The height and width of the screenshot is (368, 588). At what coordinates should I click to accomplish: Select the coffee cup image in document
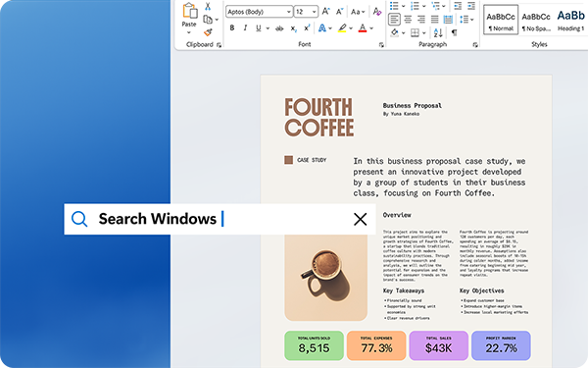click(326, 278)
